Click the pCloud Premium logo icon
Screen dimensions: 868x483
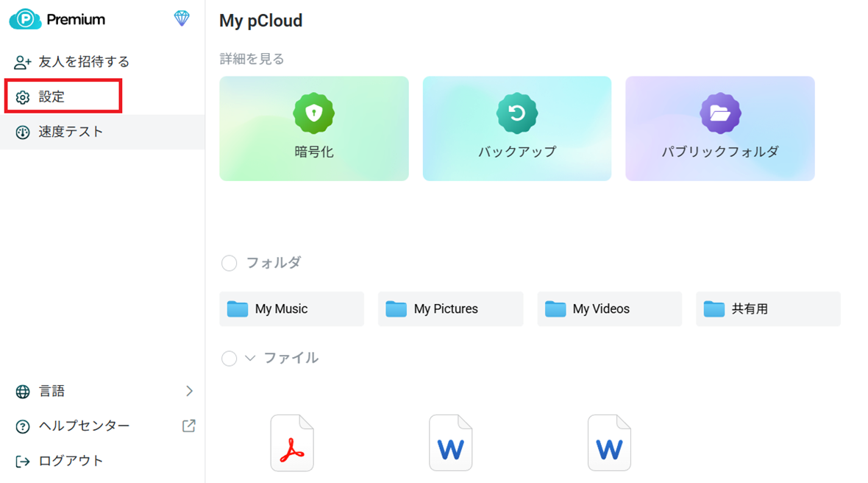[25, 20]
